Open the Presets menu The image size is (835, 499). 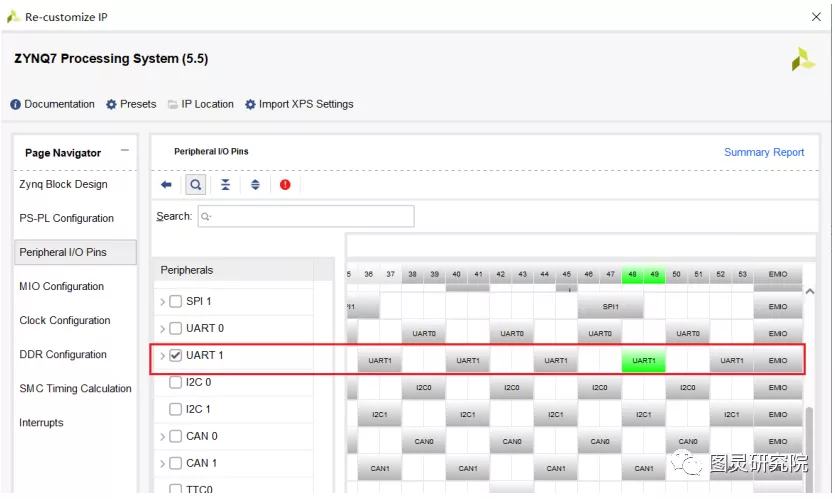138,104
